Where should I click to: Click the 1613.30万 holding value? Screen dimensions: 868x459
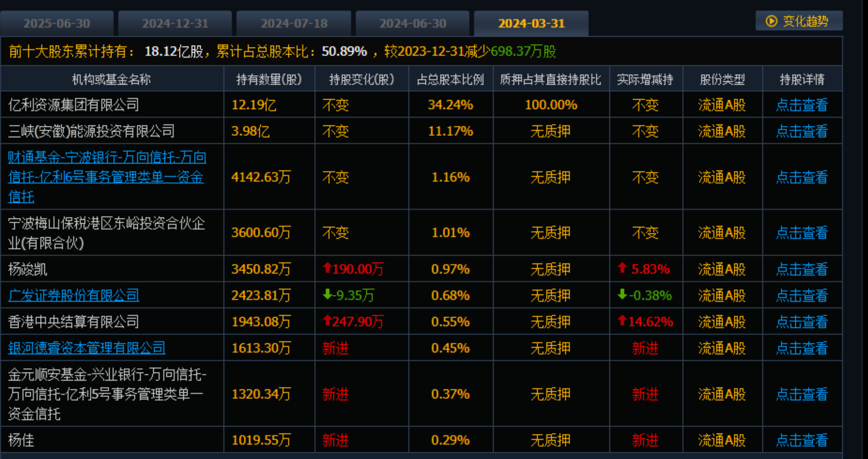(261, 348)
